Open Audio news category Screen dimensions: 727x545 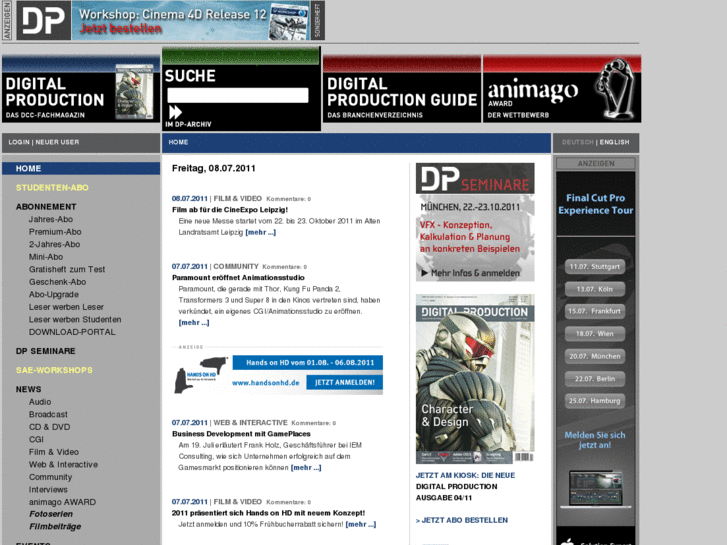point(40,402)
